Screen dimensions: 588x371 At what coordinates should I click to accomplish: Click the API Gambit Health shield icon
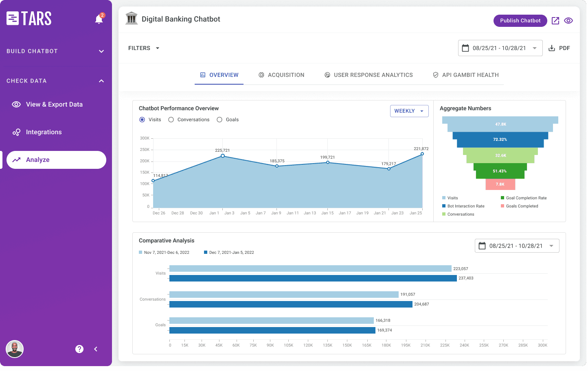tap(437, 75)
